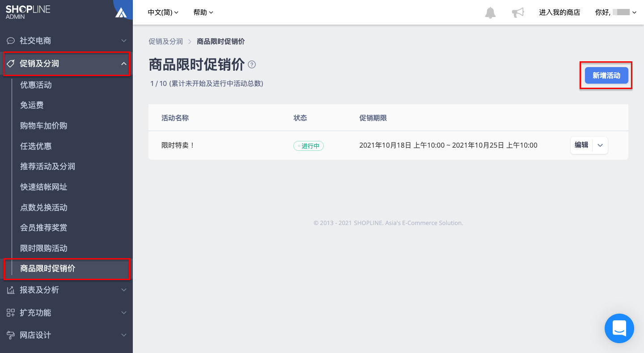This screenshot has height=353, width=644.
Task: Click the 社交电商 chat bubble icon
Action: click(x=11, y=41)
